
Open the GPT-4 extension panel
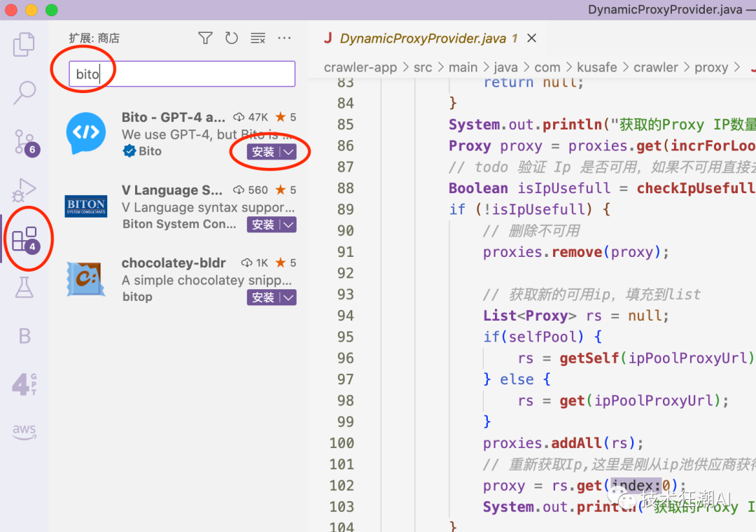[x=24, y=384]
